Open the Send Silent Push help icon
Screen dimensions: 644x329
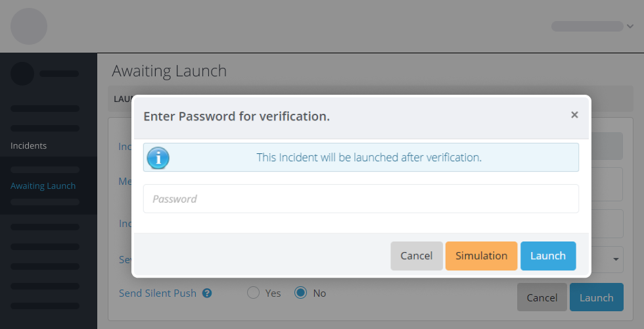coord(207,293)
